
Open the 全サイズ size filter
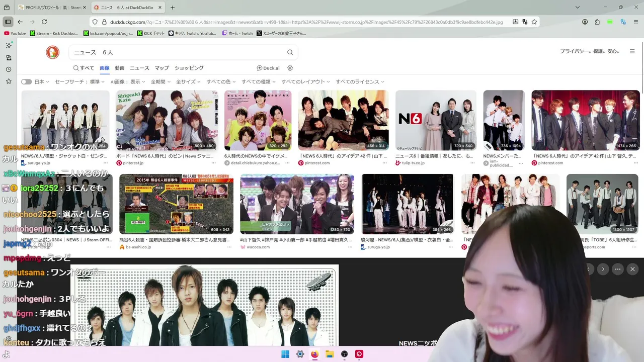coord(188,81)
